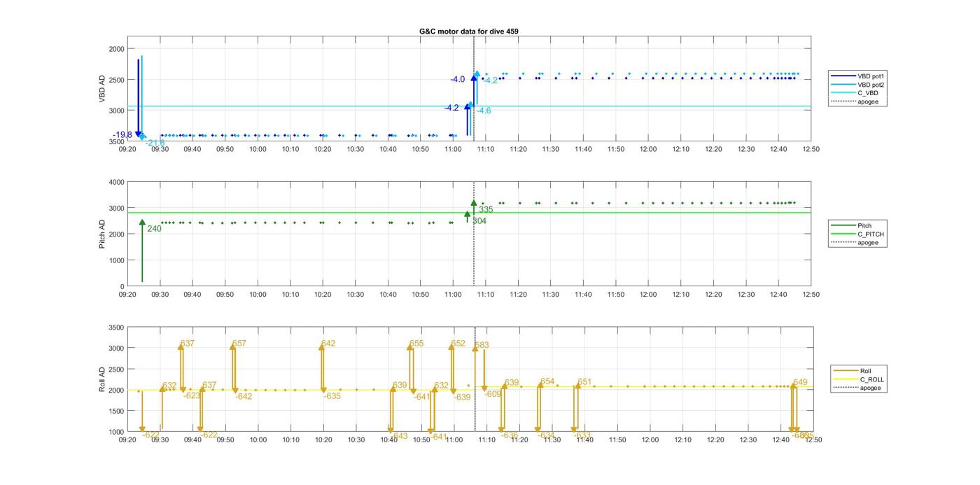
Task: Click the '683' roll annotation
Action: coord(482,345)
